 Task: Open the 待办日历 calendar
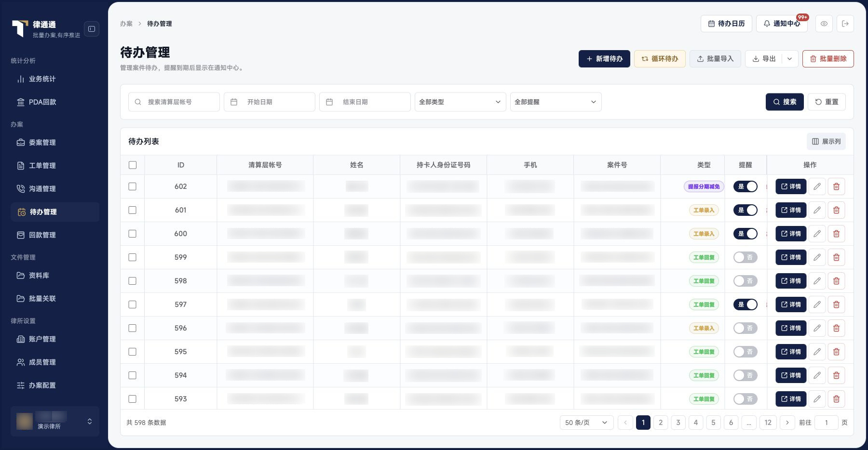coord(726,24)
